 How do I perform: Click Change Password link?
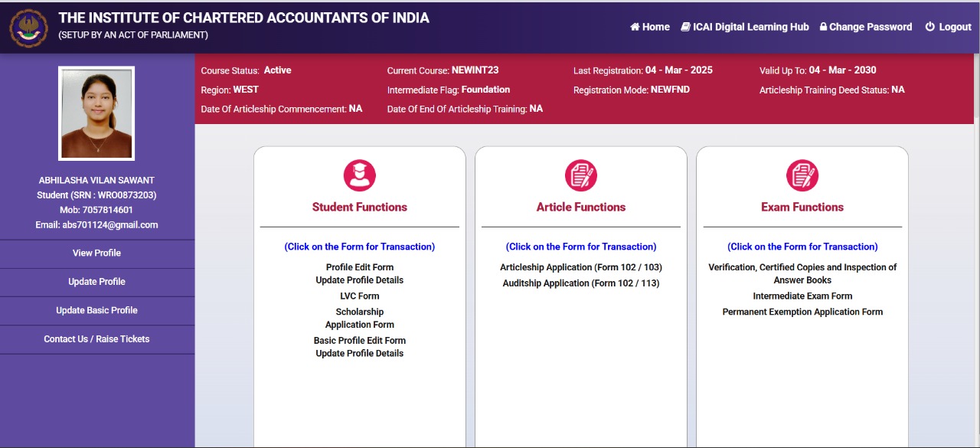(865, 27)
